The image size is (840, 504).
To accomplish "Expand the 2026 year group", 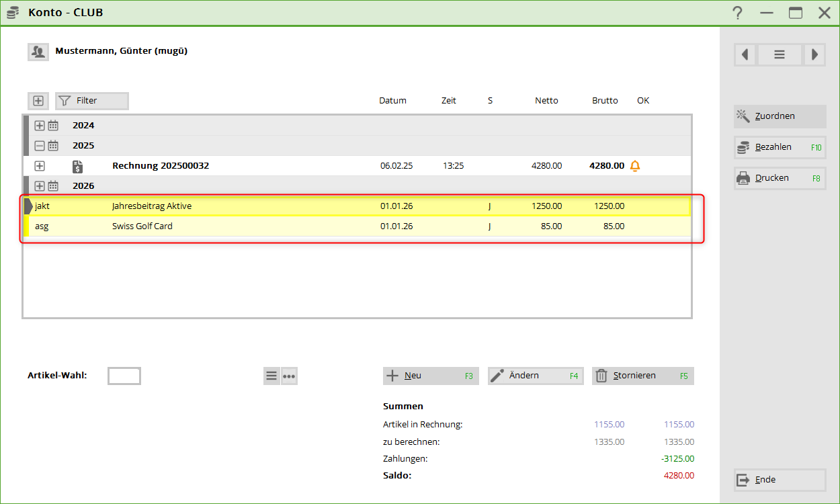I will pos(40,186).
